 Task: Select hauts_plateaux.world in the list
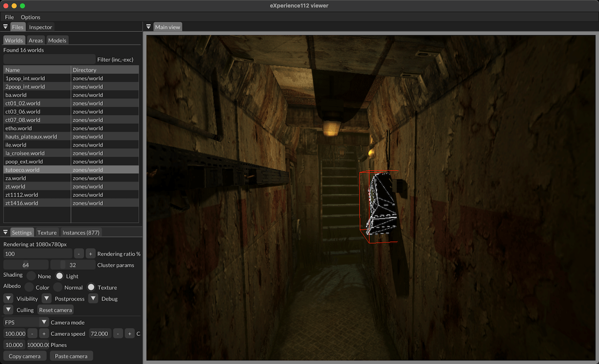(x=71, y=137)
